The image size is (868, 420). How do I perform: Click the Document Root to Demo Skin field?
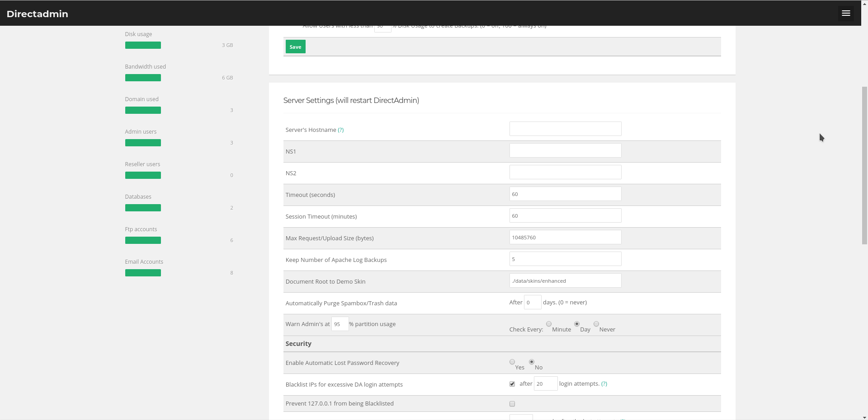[x=565, y=281]
